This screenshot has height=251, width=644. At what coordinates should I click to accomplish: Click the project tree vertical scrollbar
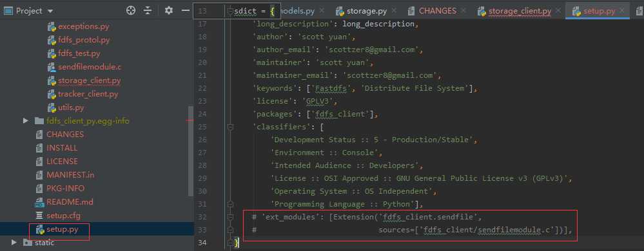191,151
